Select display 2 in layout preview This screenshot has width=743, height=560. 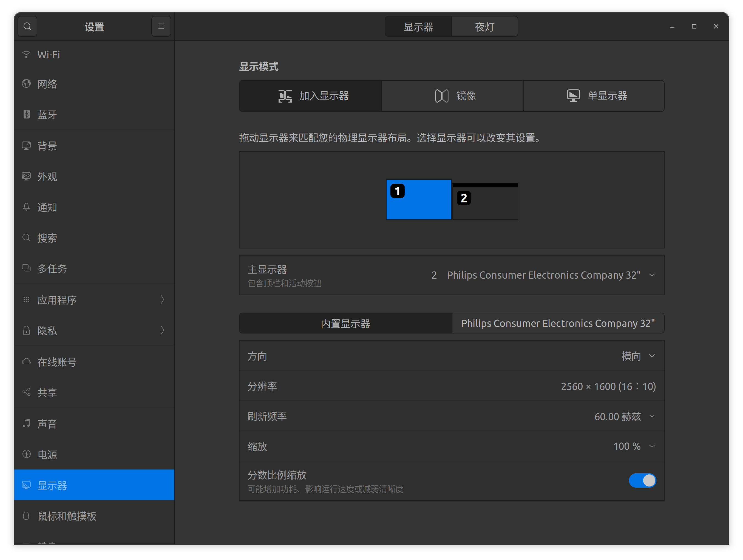pyautogui.click(x=485, y=202)
